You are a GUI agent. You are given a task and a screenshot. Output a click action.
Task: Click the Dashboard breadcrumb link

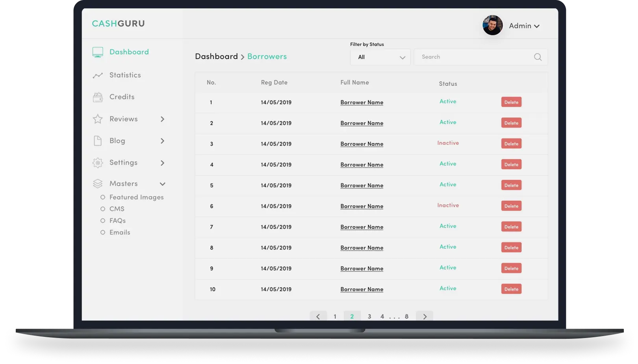(x=216, y=56)
